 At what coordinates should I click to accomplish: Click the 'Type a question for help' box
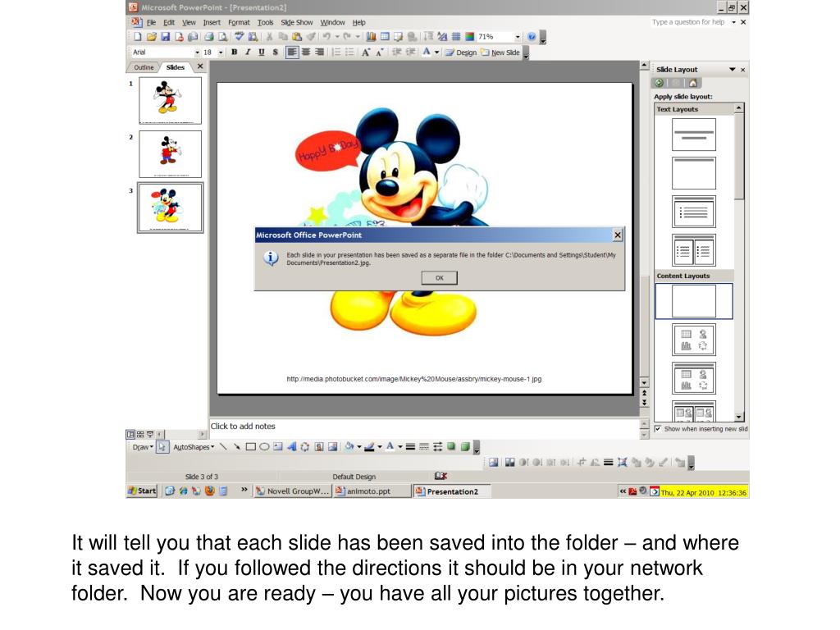[689, 22]
